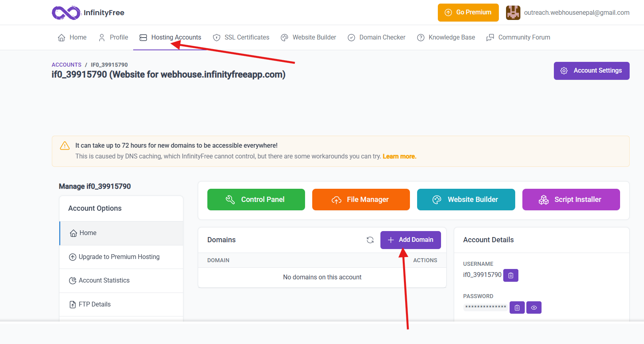Screen dimensions: 644x344
Task: Click the plus icon on Add Domain
Action: pyautogui.click(x=391, y=240)
